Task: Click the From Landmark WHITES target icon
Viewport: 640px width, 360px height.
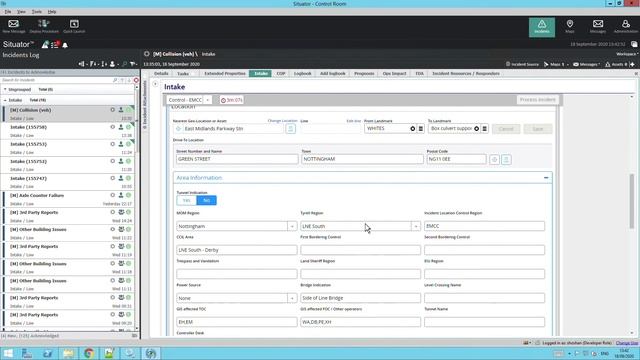Action: (x=413, y=129)
